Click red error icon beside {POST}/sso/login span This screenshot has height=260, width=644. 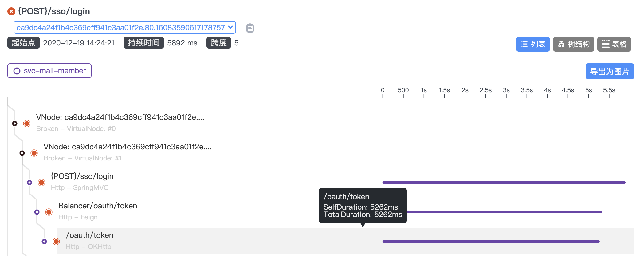coord(41,183)
